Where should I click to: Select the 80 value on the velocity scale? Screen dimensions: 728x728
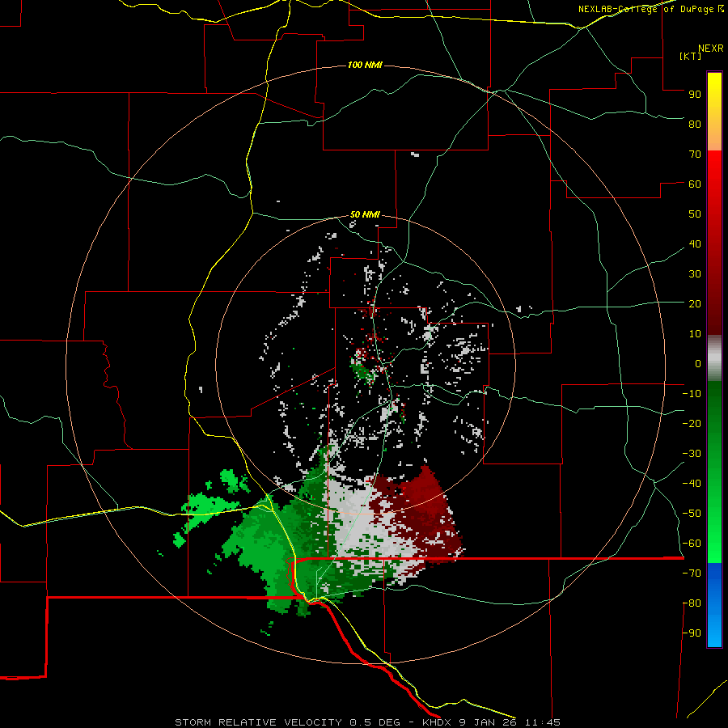(695, 124)
